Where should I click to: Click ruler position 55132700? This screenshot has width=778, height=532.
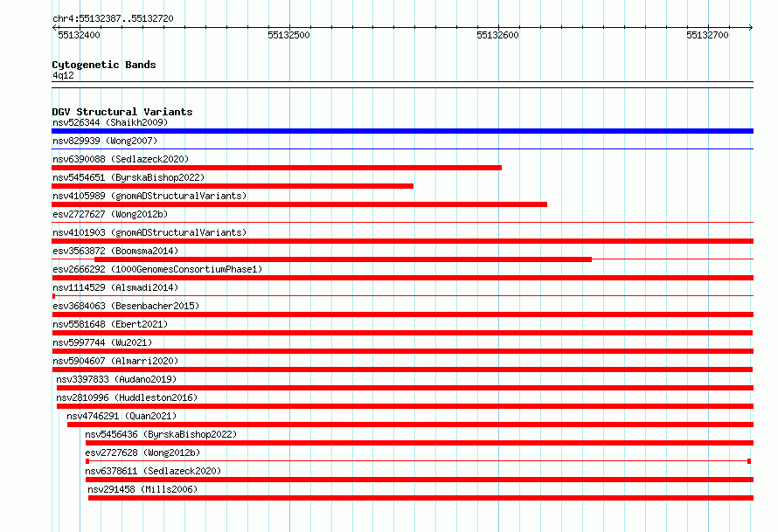707,35
